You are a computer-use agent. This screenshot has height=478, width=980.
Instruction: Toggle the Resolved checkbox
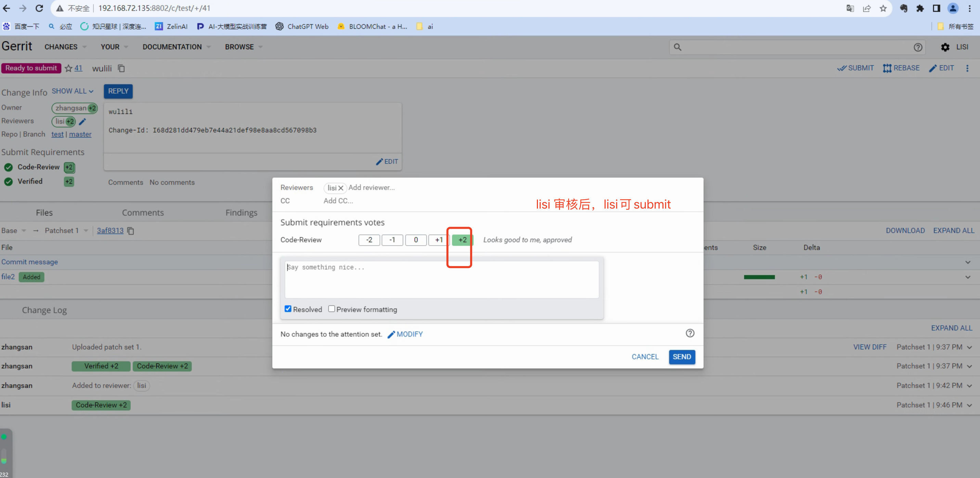click(288, 309)
